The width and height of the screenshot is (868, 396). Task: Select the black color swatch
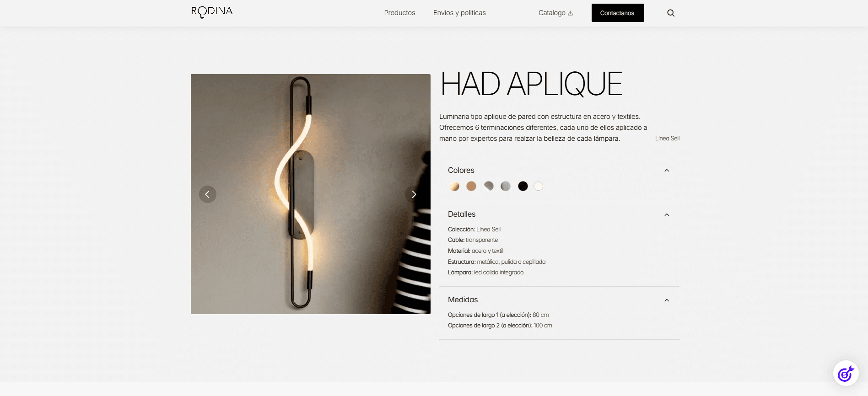(523, 186)
